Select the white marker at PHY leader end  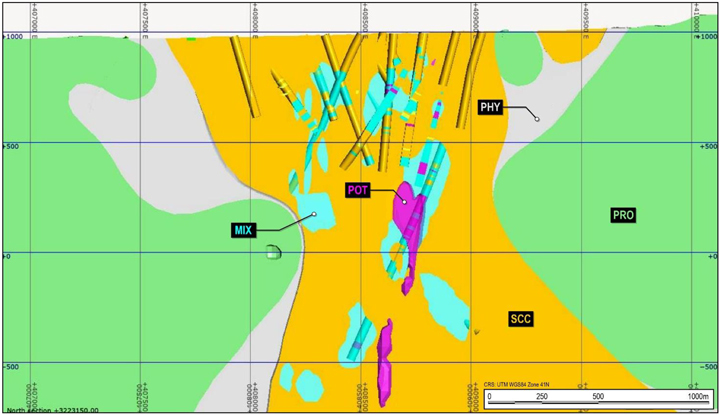537,119
